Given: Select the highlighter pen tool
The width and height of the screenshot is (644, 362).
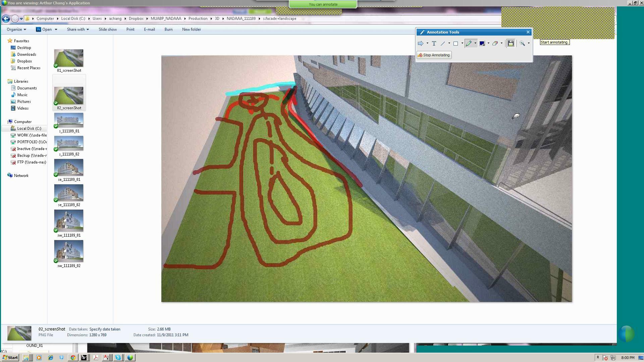Looking at the screenshot, I should click(469, 43).
